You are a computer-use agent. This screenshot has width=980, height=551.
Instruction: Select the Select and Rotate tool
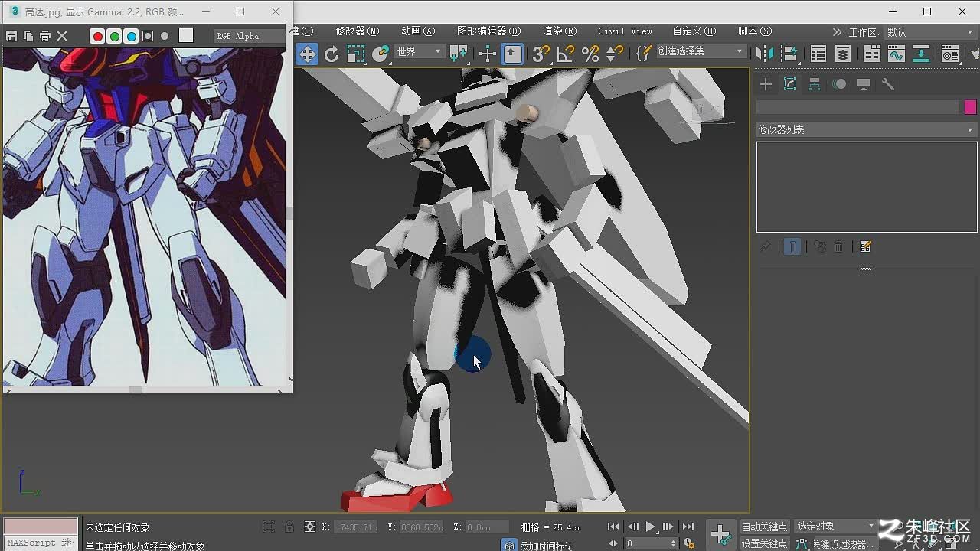pyautogui.click(x=332, y=54)
